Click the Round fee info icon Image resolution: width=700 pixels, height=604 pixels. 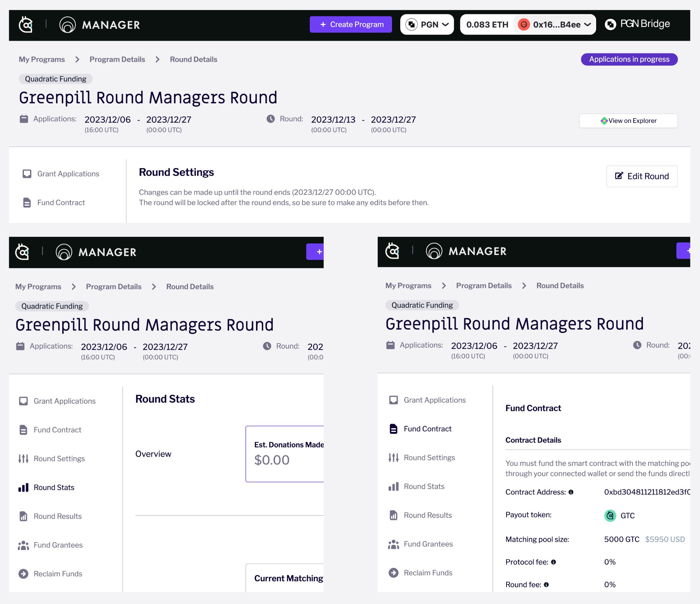[x=546, y=585]
